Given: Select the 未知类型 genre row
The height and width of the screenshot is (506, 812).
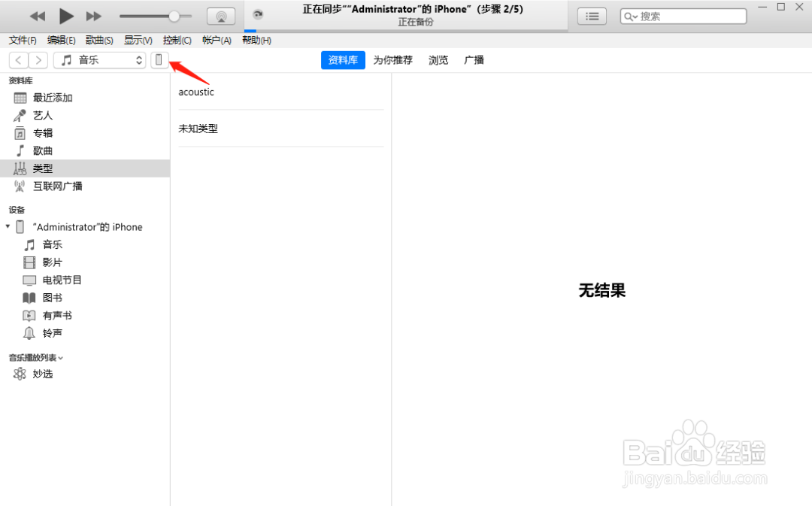Looking at the screenshot, I should tap(280, 129).
